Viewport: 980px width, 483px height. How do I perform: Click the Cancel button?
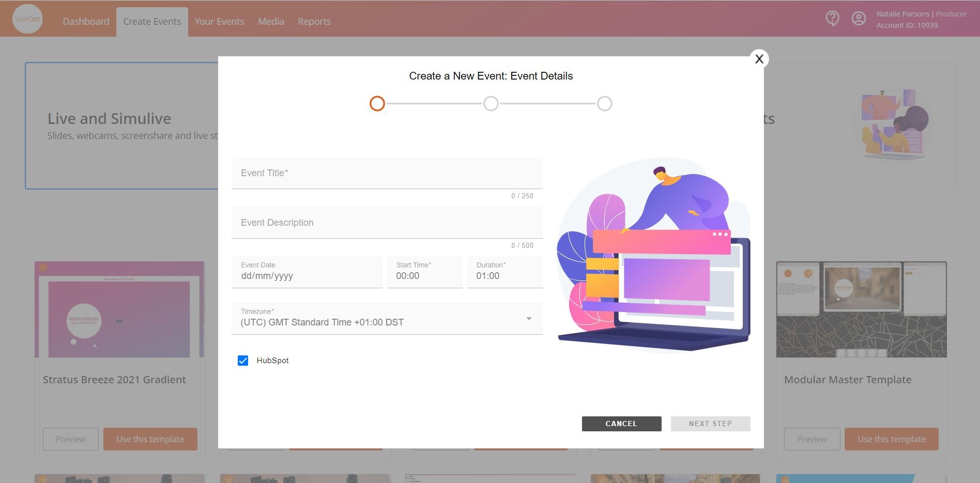click(621, 423)
